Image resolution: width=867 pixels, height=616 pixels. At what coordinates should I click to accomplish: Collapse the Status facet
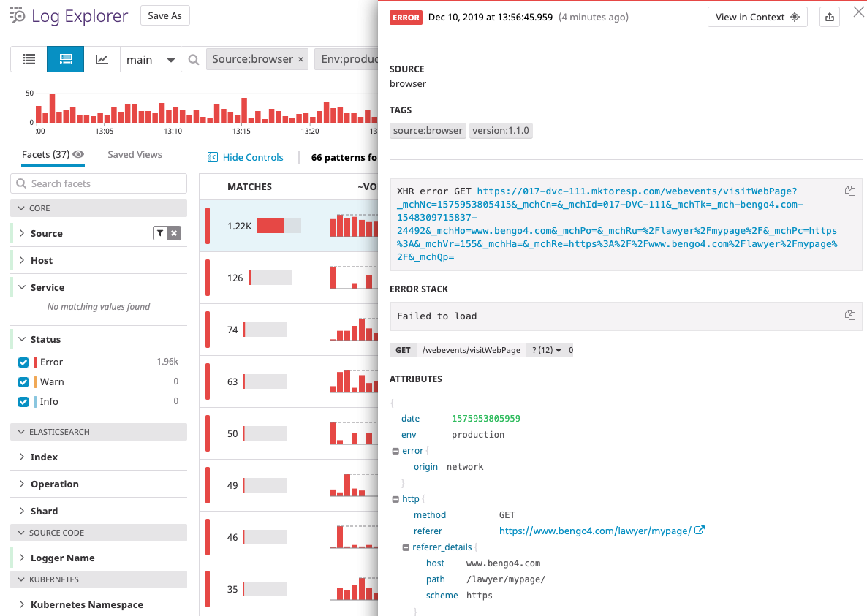[x=21, y=339]
